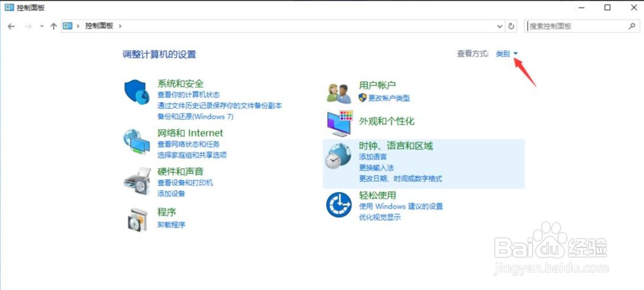Viewport: 644px width, 290px height.
Task: Open the 网络和 Internet globe icon
Action: (x=137, y=142)
